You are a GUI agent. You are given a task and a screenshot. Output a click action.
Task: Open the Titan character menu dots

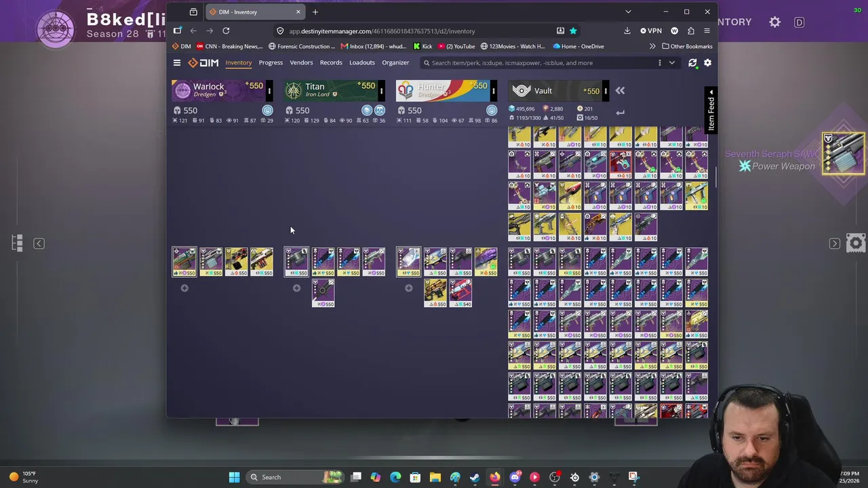(x=381, y=91)
